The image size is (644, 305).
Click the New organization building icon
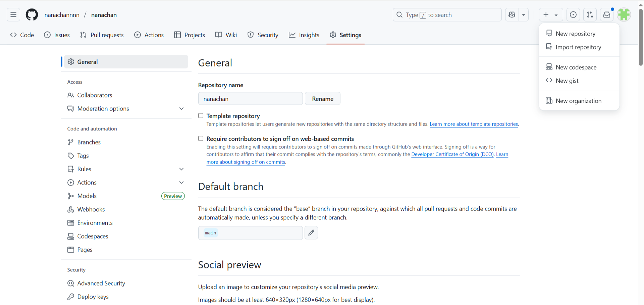pos(549,100)
